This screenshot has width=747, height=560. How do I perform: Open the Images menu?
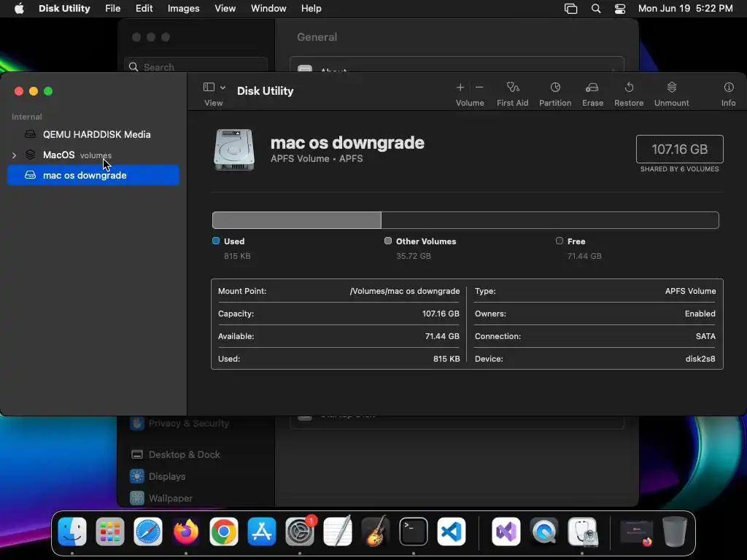click(183, 9)
